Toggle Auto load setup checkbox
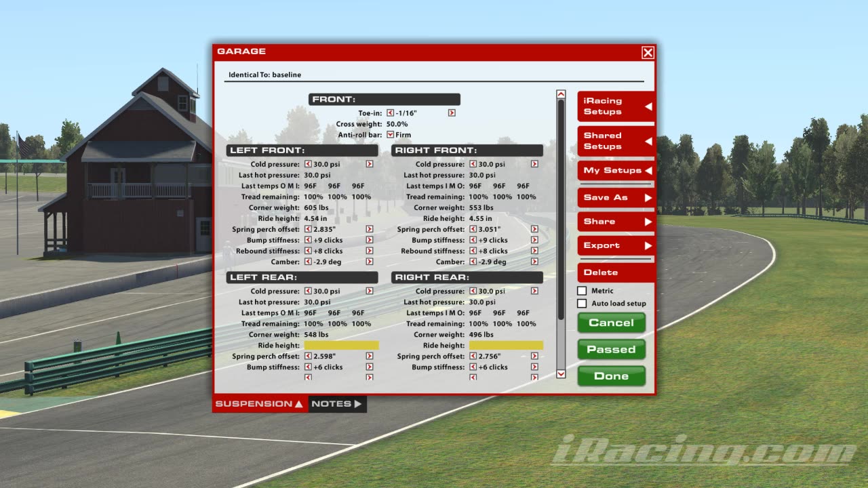 tap(582, 304)
